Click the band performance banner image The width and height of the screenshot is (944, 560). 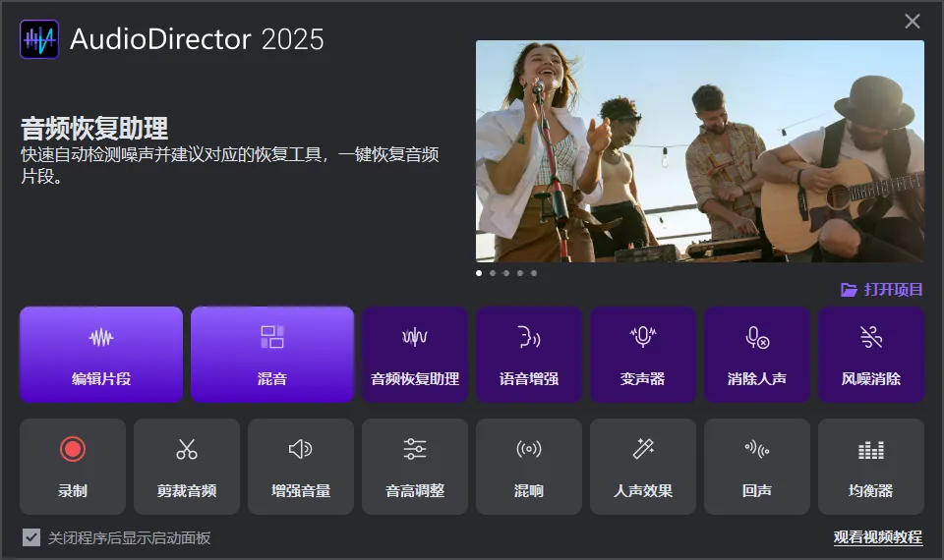pos(699,151)
